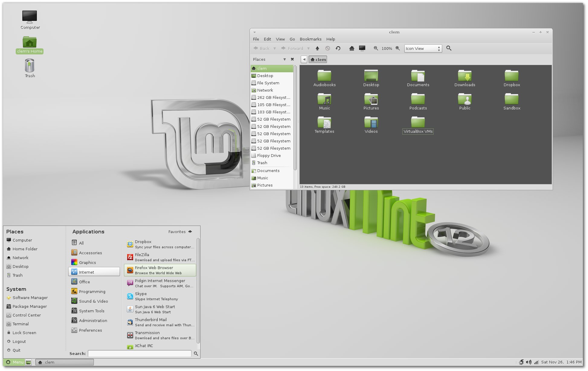
Task: Open the Help menu
Action: pyautogui.click(x=330, y=39)
